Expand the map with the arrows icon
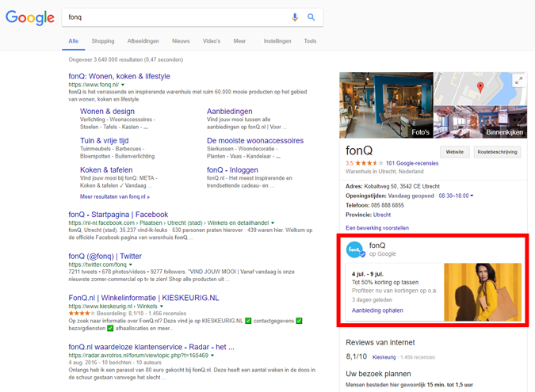Image resolution: width=535 pixels, height=392 pixels. [x=518, y=81]
